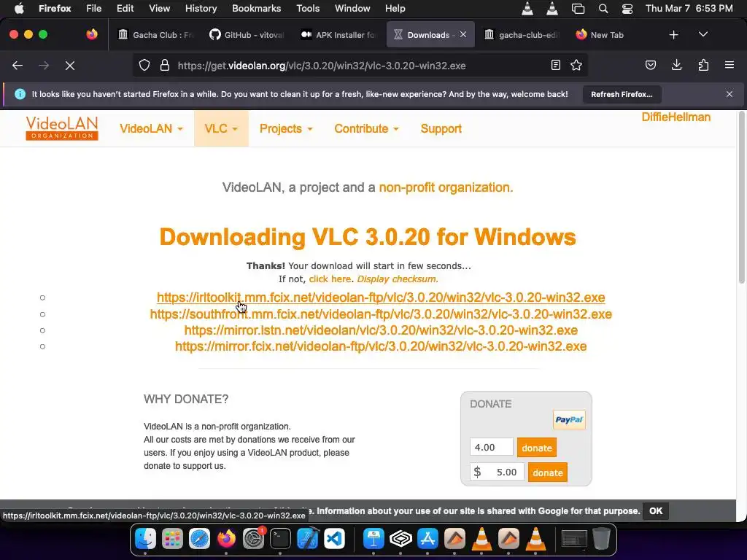Open the Firefox application menu
The image size is (747, 560).
729,65
